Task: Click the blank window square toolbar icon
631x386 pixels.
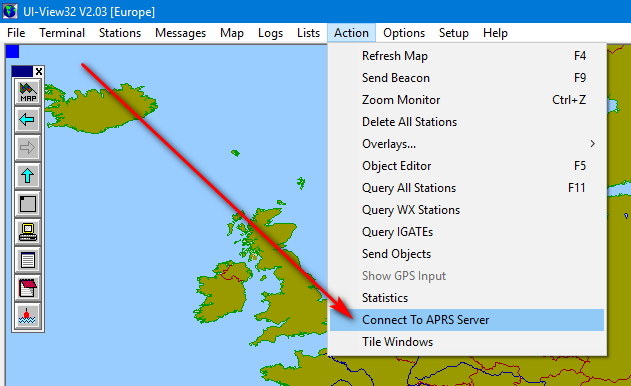Action: (28, 204)
